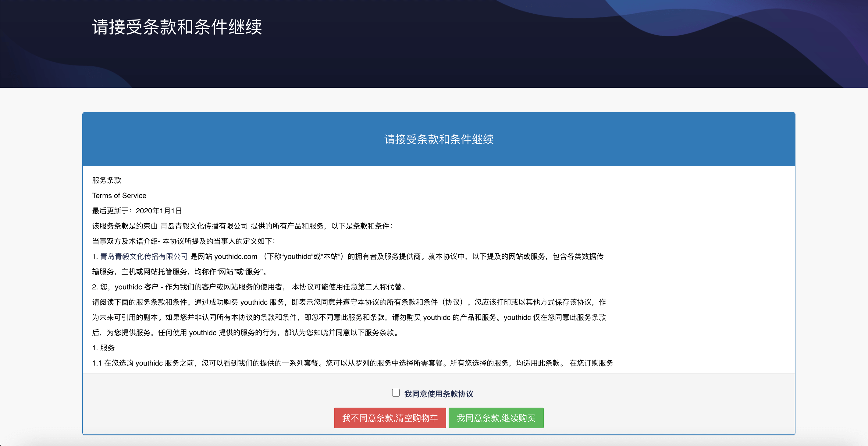Check the 我同意使用条款协议 checkbox
The width and height of the screenshot is (868, 446).
tap(396, 393)
